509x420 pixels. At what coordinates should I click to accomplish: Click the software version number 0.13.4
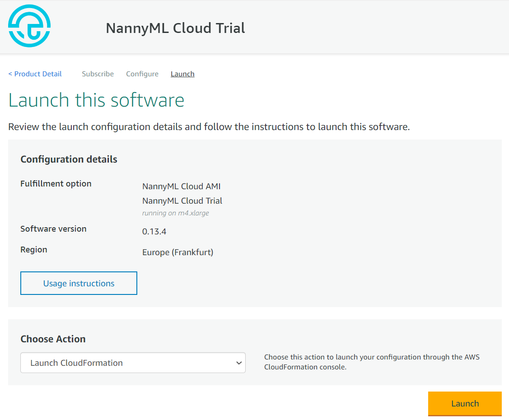154,232
